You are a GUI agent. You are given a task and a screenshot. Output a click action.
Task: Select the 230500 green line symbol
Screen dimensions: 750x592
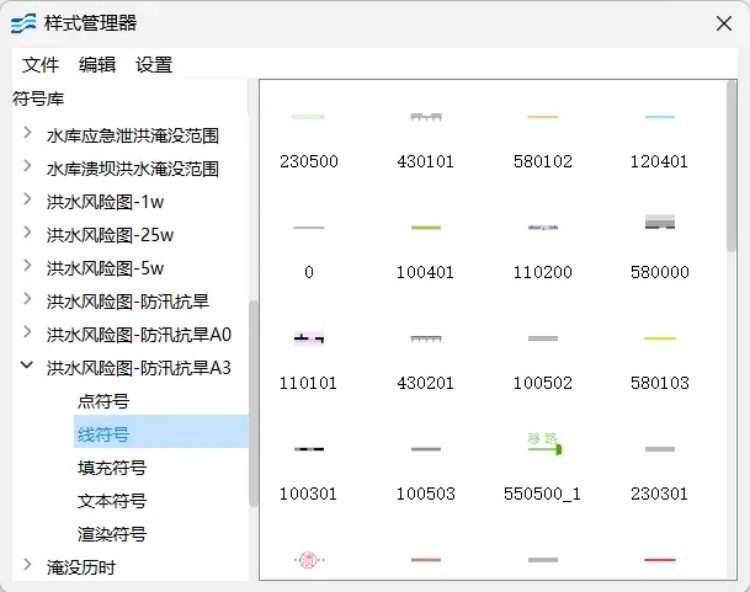click(308, 118)
